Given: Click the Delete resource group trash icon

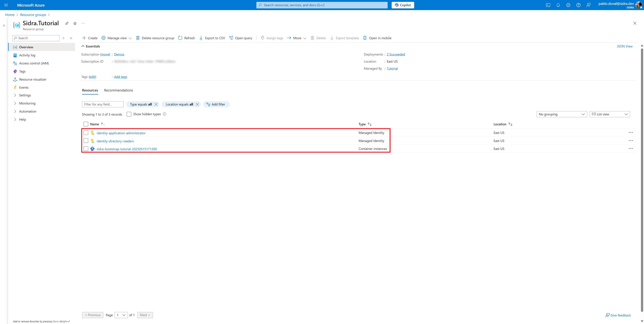Looking at the screenshot, I should click(138, 38).
